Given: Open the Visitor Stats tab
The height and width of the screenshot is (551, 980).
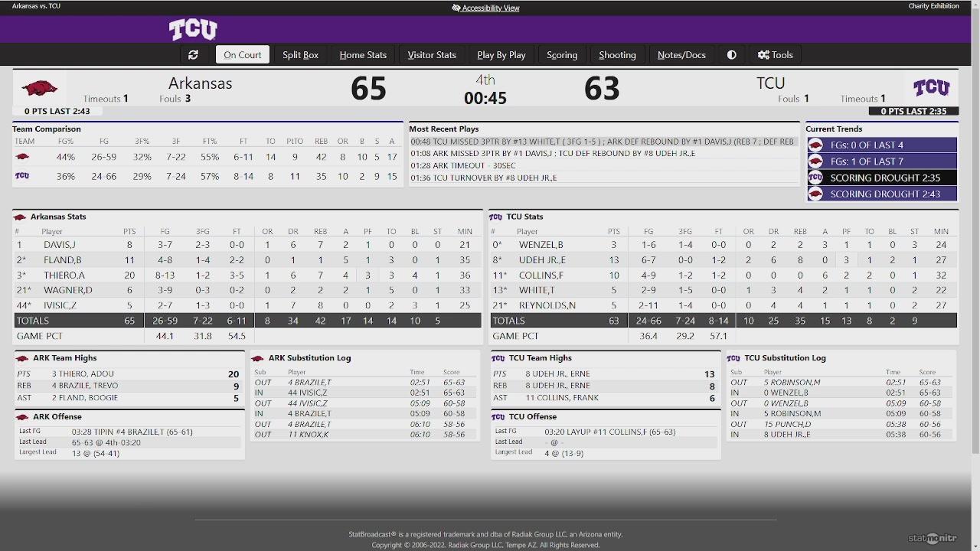Looking at the screenshot, I should click(432, 55).
